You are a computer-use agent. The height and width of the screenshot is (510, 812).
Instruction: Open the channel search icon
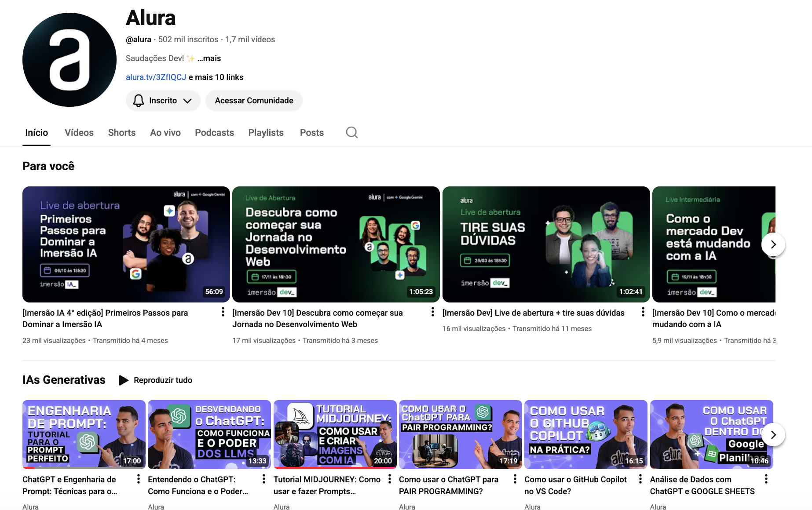(351, 132)
